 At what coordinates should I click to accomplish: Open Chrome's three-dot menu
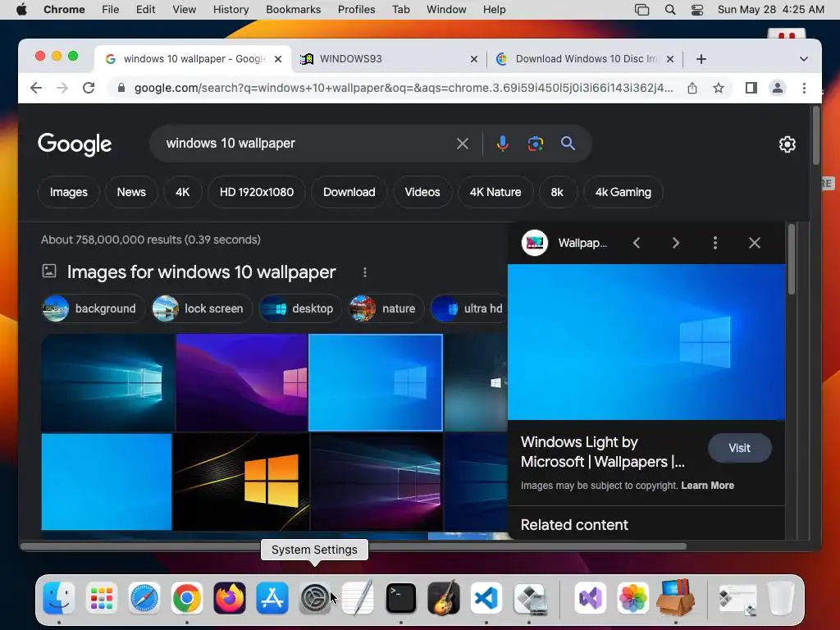[804, 88]
